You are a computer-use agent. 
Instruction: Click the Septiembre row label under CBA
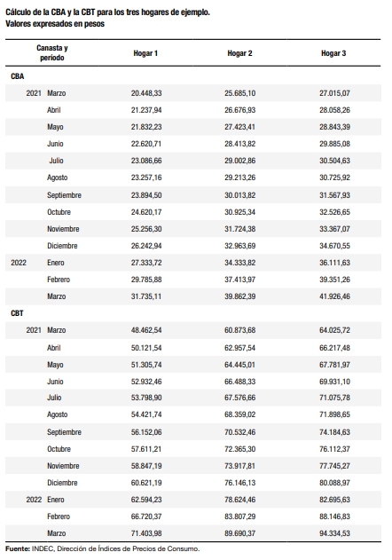(64, 195)
